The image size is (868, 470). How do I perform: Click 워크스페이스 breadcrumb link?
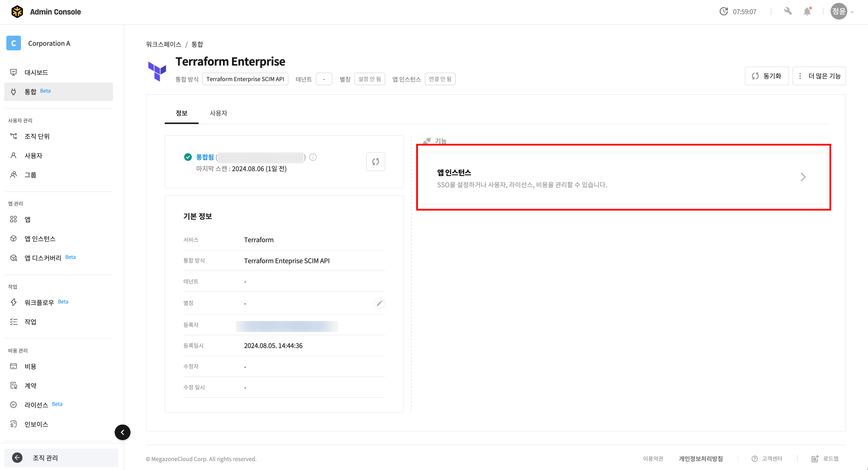point(164,44)
